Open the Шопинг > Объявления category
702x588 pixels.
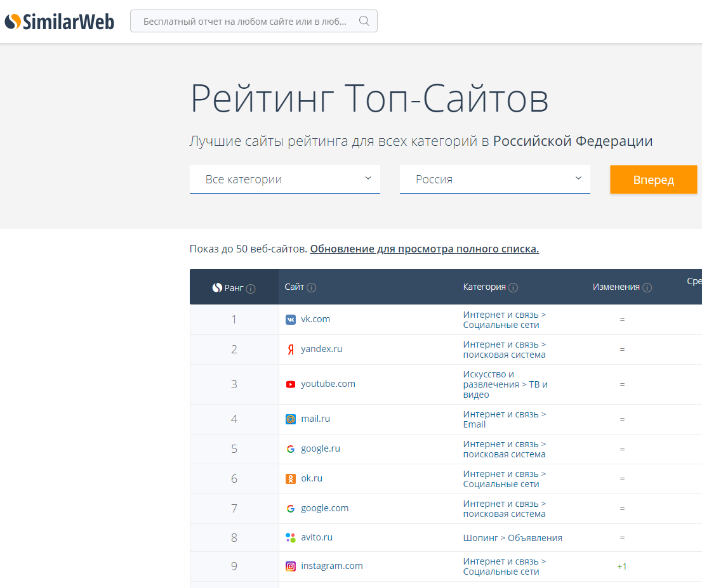pos(513,538)
